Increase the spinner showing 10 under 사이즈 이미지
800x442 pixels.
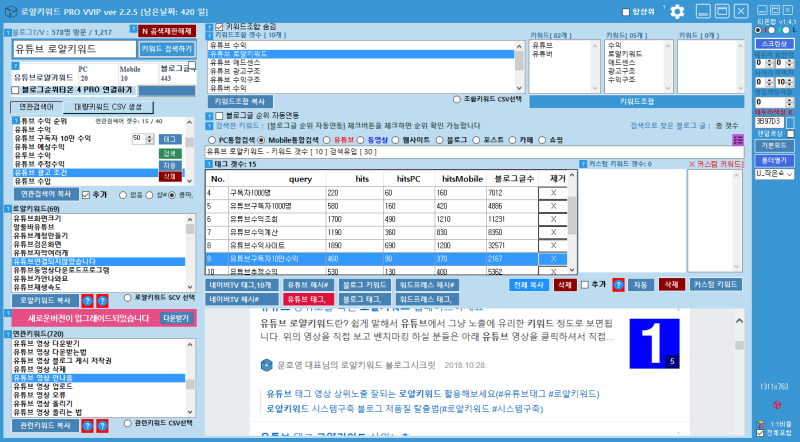pos(790,79)
